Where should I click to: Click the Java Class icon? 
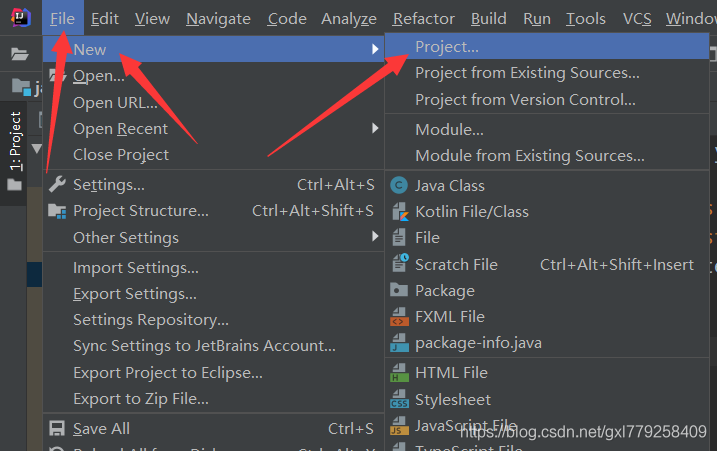(x=399, y=185)
